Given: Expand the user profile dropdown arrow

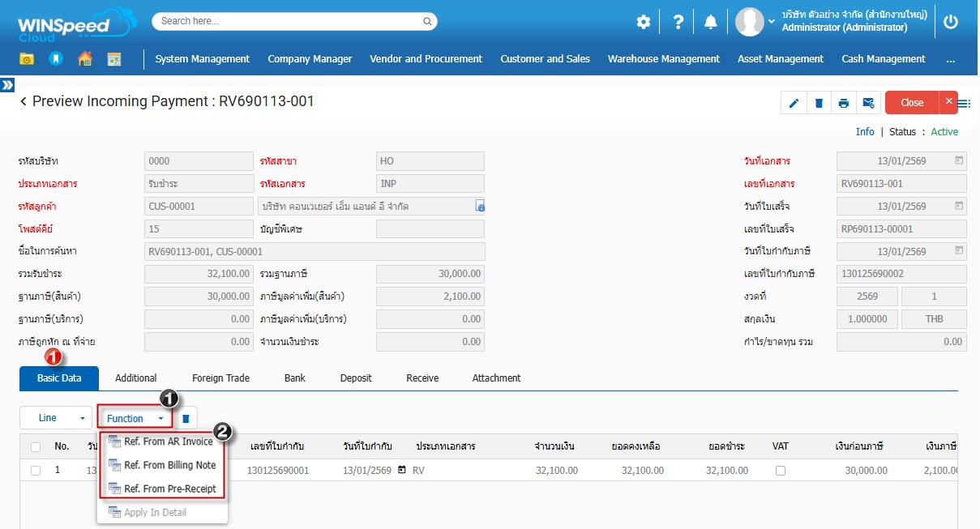Looking at the screenshot, I should 771,22.
